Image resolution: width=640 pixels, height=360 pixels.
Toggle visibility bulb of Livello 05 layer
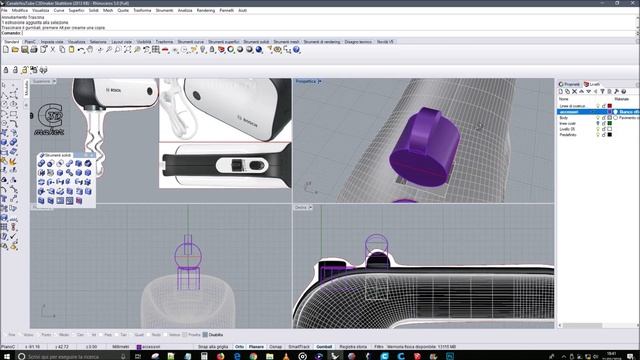[x=598, y=129]
